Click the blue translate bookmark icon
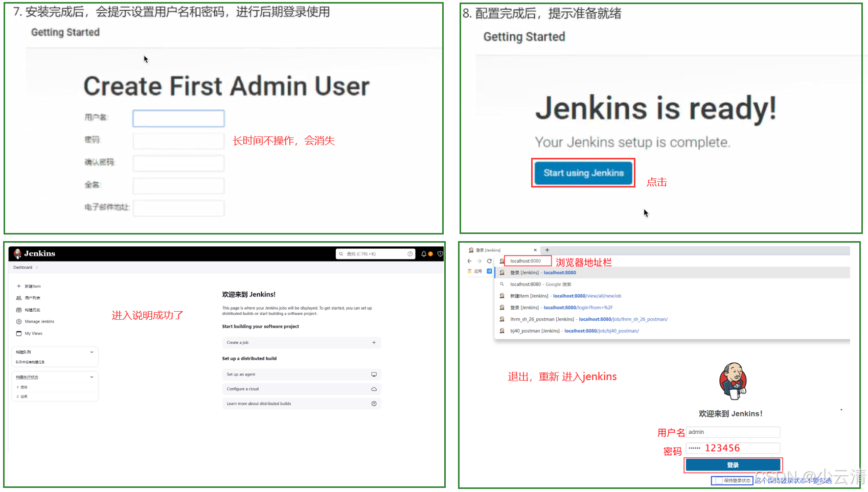 pyautogui.click(x=489, y=271)
